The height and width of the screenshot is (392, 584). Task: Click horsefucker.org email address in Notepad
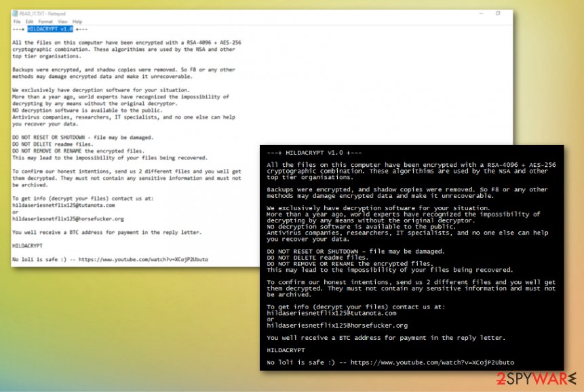(68, 219)
